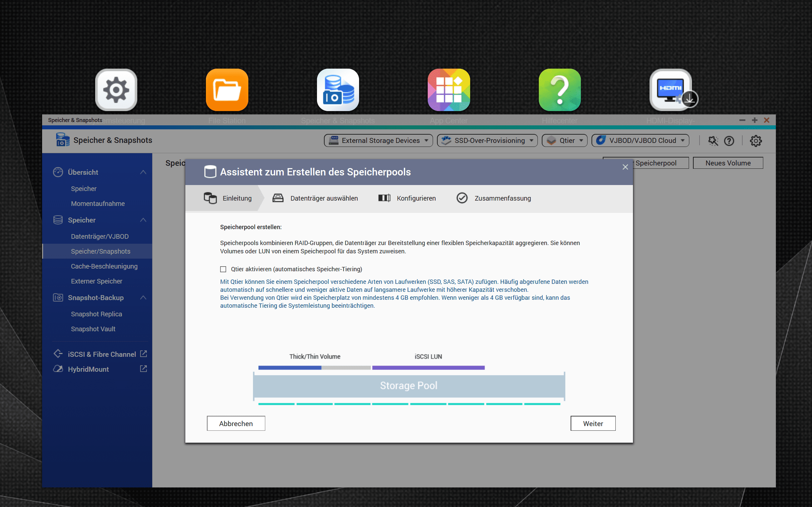Image resolution: width=812 pixels, height=507 pixels.
Task: Click the 'Speicherpool erstellen:' heading
Action: (x=251, y=227)
